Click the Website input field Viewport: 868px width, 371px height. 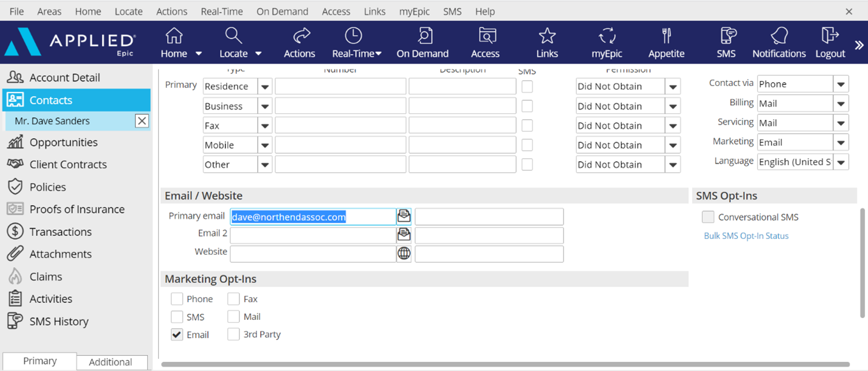point(313,253)
